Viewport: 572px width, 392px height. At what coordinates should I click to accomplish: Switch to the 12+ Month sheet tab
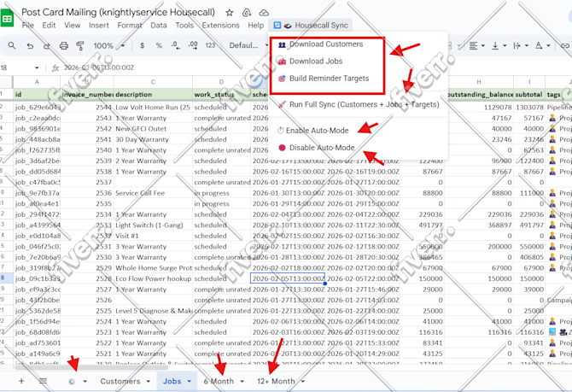[x=276, y=381]
